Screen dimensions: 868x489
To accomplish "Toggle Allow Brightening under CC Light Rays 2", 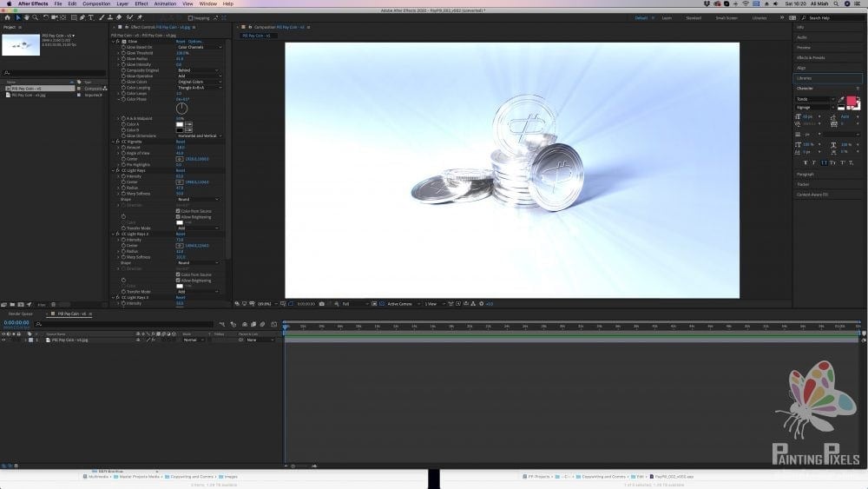I will 178,281.
